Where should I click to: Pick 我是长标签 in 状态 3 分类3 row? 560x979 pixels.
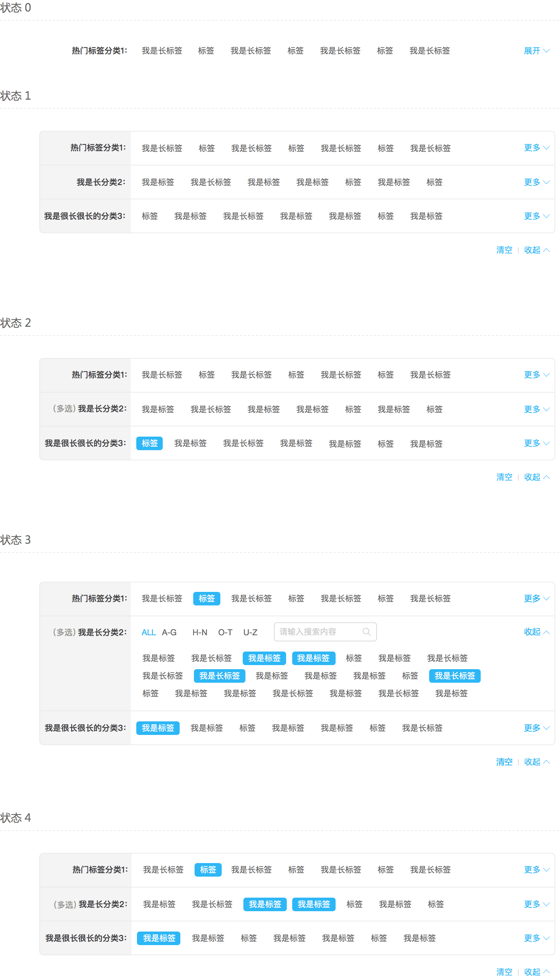click(x=422, y=728)
